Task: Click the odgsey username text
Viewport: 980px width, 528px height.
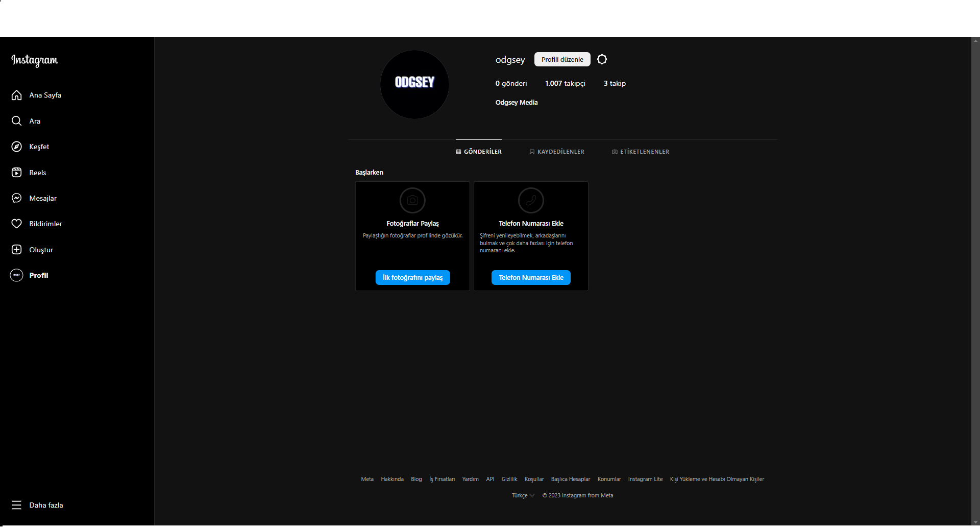Action: [510, 60]
